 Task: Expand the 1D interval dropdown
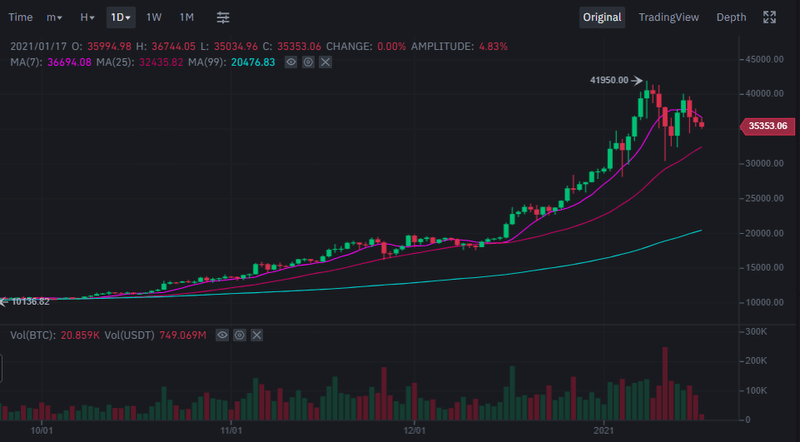coord(121,17)
